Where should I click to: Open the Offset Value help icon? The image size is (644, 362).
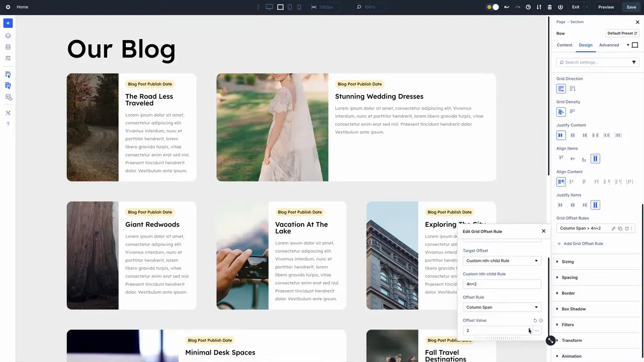click(x=541, y=320)
